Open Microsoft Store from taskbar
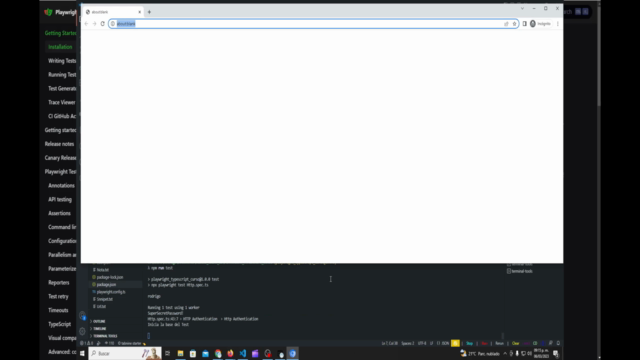 click(193, 354)
